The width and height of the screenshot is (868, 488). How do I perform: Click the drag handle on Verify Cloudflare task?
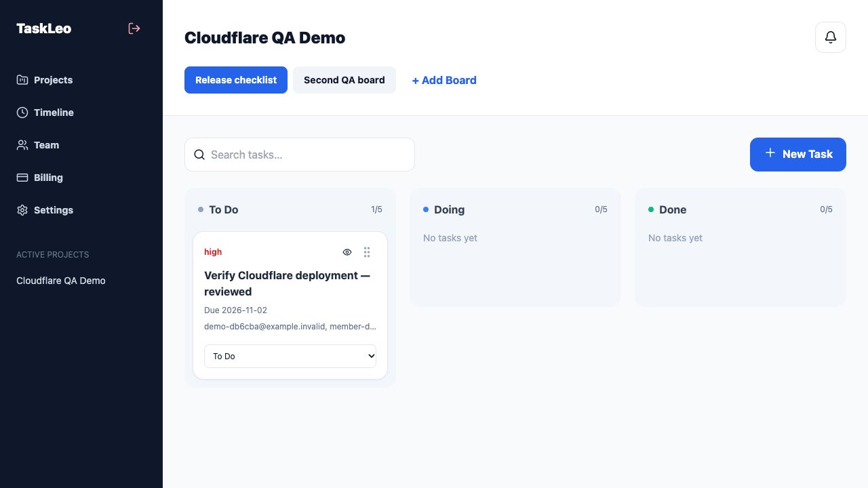[x=367, y=252]
